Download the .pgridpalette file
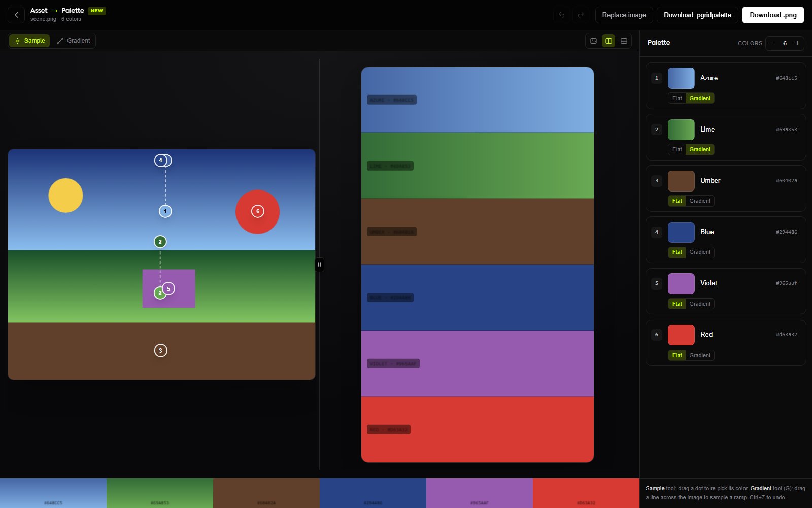Image resolution: width=812 pixels, height=508 pixels. click(697, 15)
